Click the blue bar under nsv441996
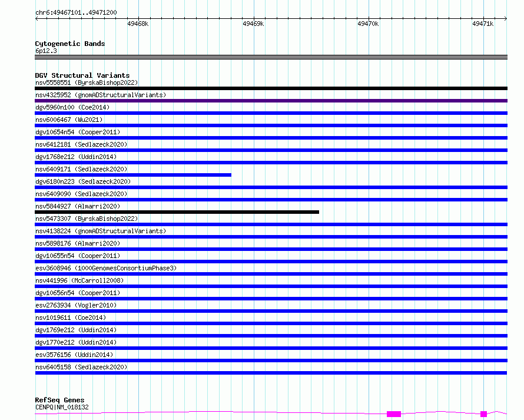The height and width of the screenshot is (420, 524). 271,286
